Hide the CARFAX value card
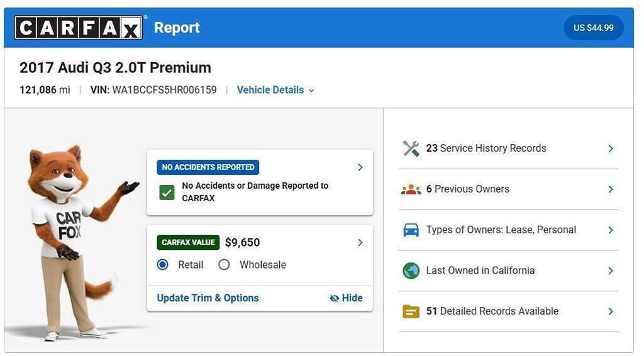The image size is (644, 356). click(347, 298)
